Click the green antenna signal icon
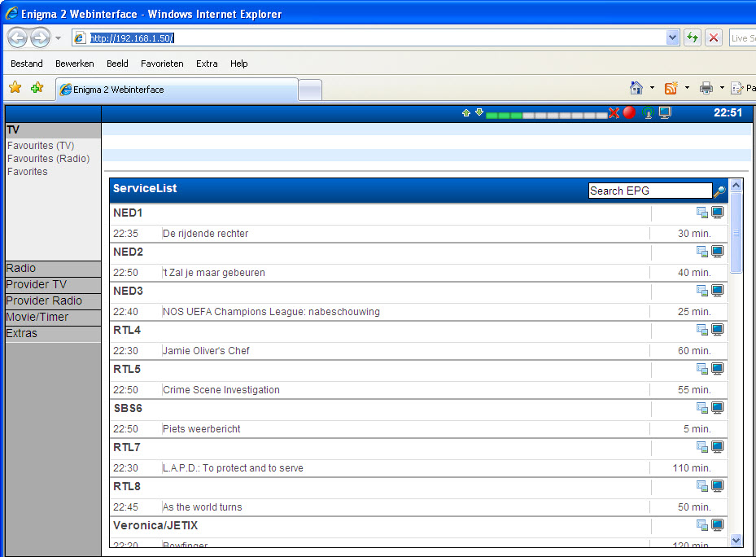Image resolution: width=756 pixels, height=557 pixels. [648, 113]
